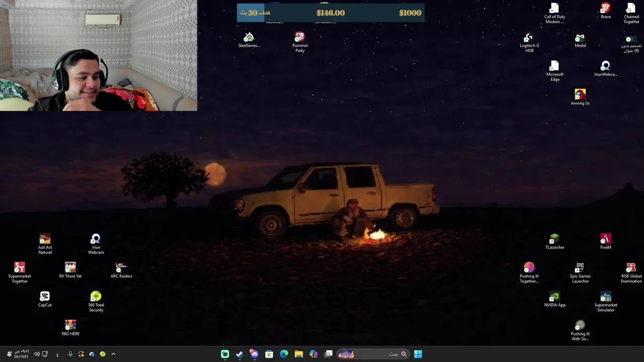Open Discord with the 9+ notification badge
Viewport: 644px width, 362px height.
tap(254, 354)
